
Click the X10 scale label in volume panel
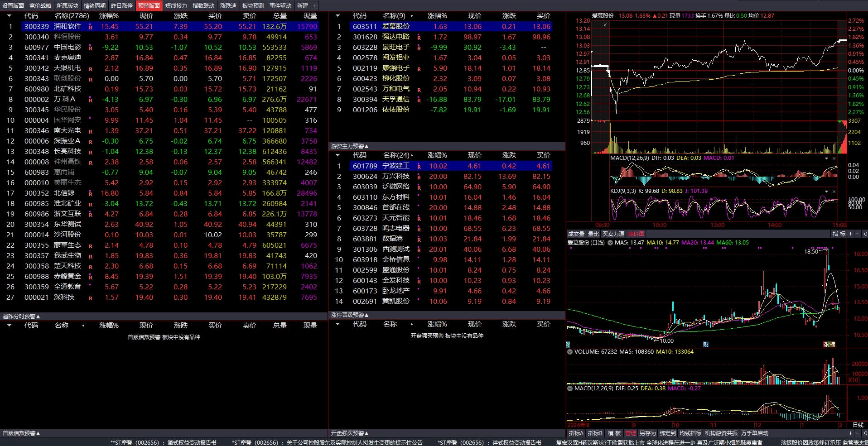pos(853,380)
